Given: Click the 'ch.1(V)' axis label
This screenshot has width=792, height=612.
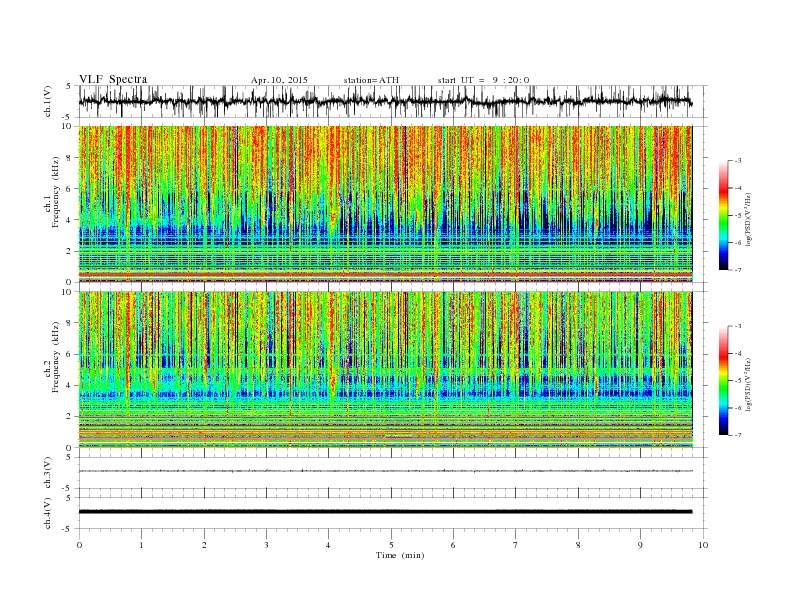Looking at the screenshot, I should tap(48, 102).
